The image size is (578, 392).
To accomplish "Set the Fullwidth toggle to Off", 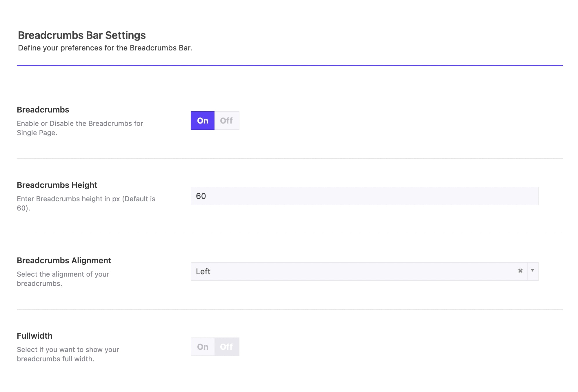I will coord(226,347).
